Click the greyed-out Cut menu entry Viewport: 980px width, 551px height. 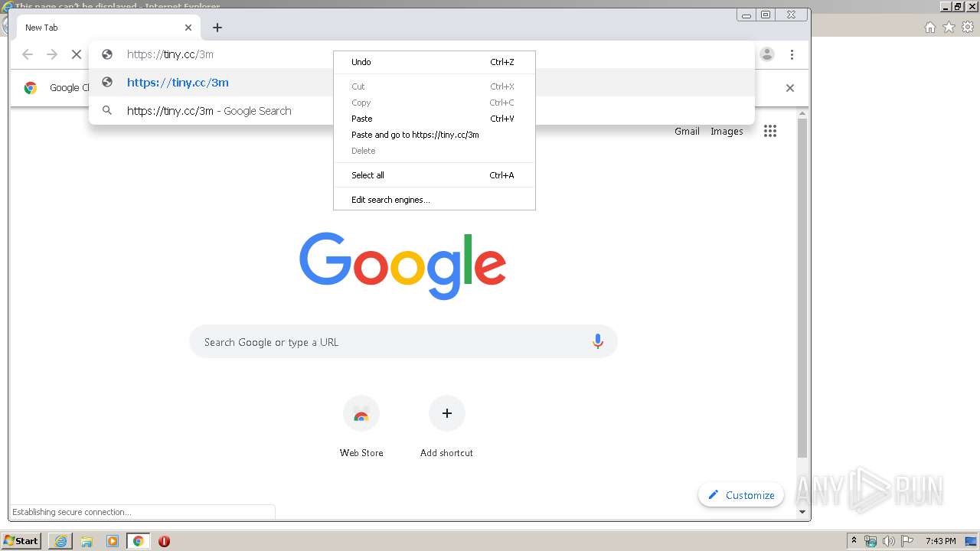[434, 86]
